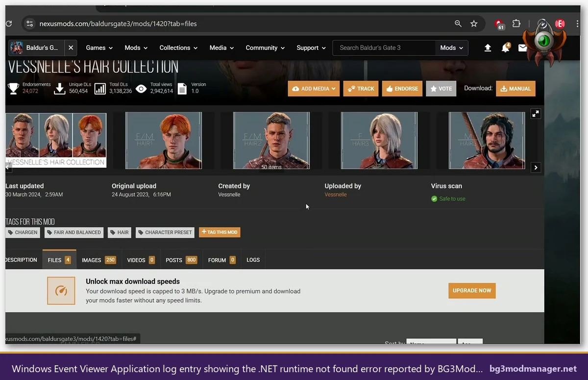
Task: Expand the Media menu
Action: click(221, 47)
